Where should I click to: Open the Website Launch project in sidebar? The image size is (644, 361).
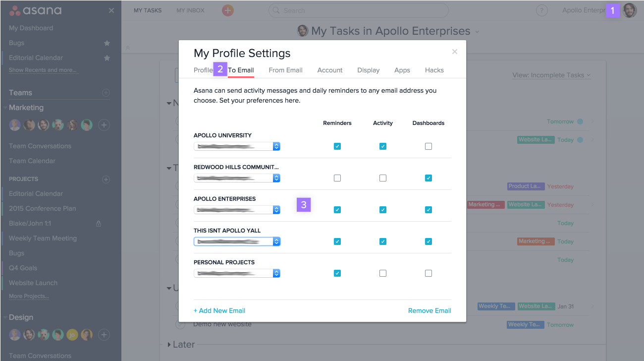[33, 283]
